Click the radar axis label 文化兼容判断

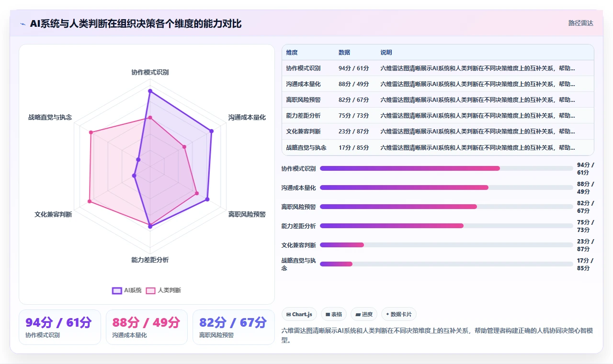coord(53,214)
